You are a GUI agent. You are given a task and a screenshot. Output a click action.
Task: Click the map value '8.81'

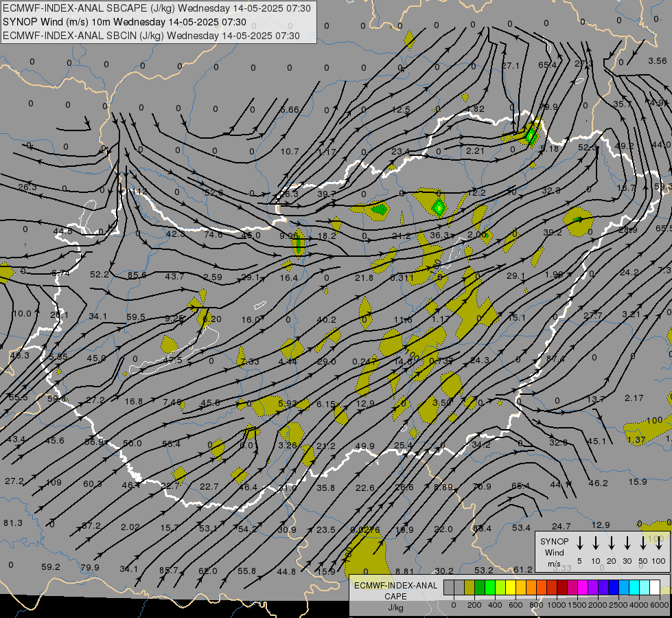(404, 571)
